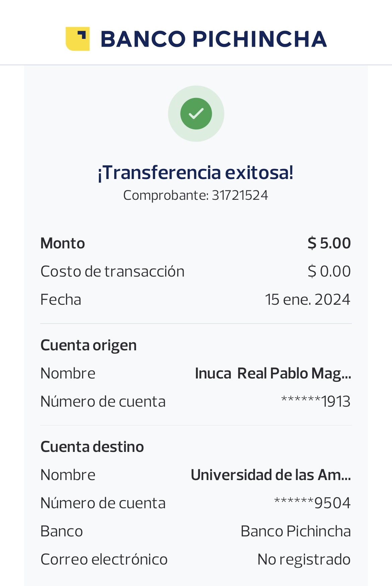Click the green success checkmark icon
Image resolution: width=392 pixels, height=586 pixels.
click(196, 114)
